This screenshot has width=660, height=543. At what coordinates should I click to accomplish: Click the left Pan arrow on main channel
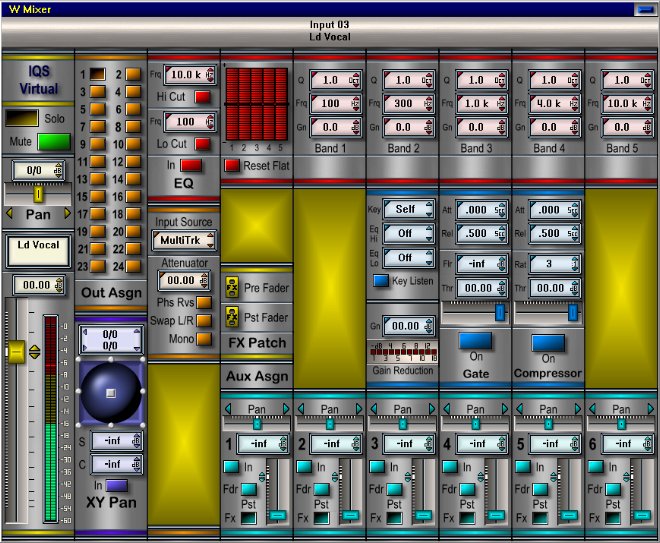[10, 214]
